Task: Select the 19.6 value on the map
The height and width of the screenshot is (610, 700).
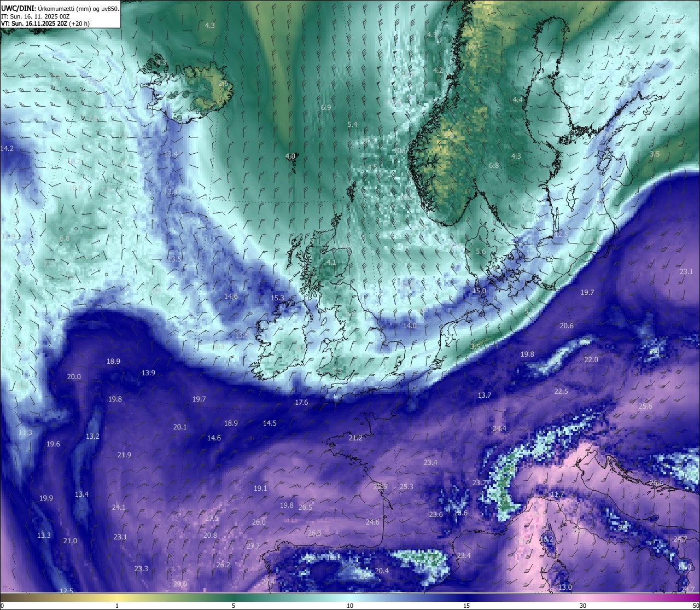Action: (x=53, y=444)
